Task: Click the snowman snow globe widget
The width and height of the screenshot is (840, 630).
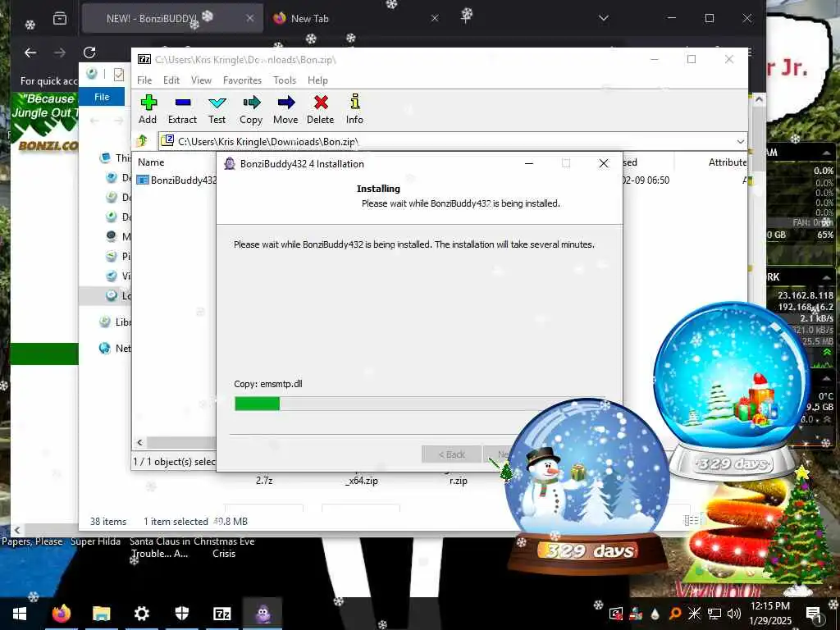Action: click(587, 485)
